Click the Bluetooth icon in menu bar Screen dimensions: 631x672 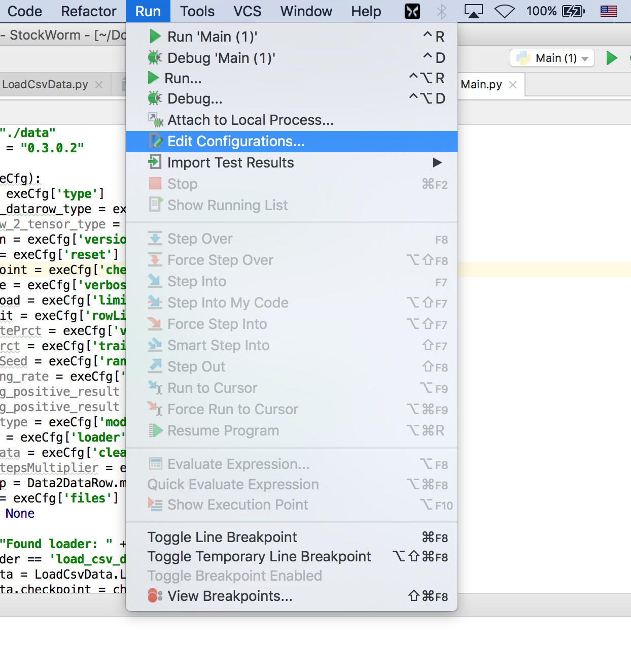click(x=442, y=11)
